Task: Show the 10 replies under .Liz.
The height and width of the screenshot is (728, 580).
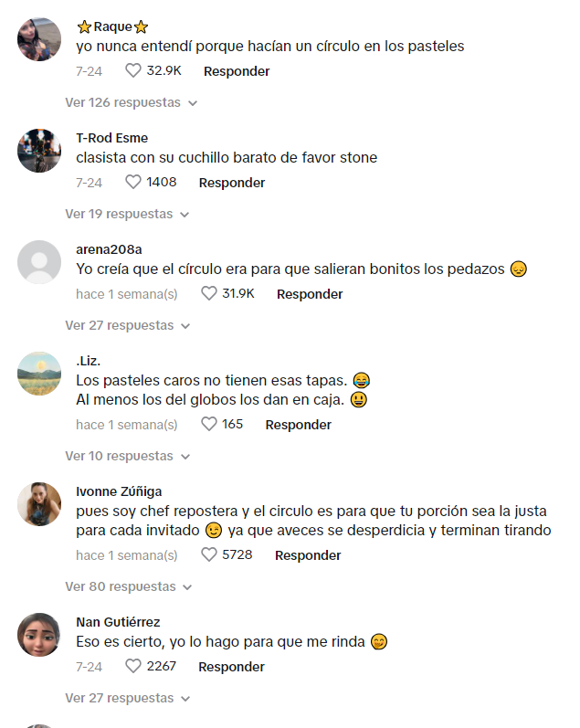Action: (128, 457)
